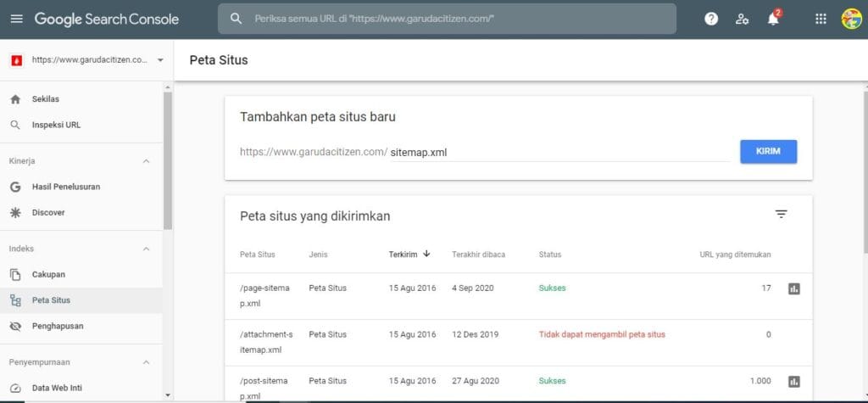
Task: Open chart icon for post-sitemap.xml row
Action: (x=794, y=382)
